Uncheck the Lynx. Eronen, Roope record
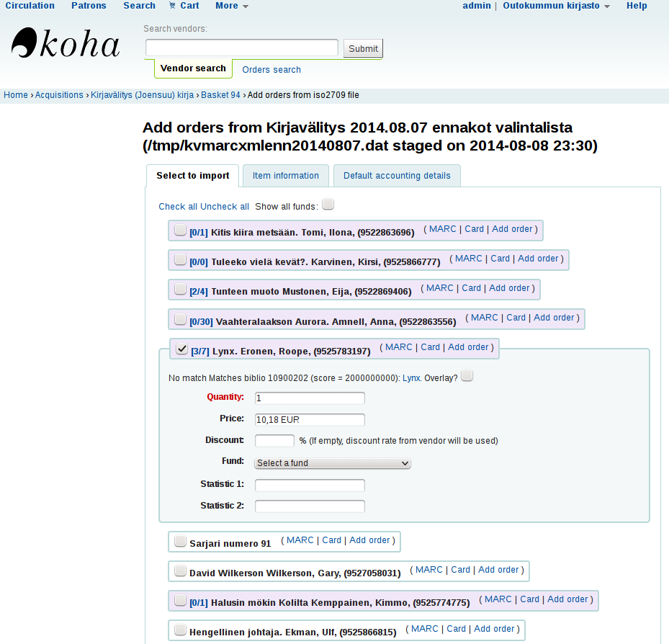Image resolution: width=669 pixels, height=644 pixels. 182,349
